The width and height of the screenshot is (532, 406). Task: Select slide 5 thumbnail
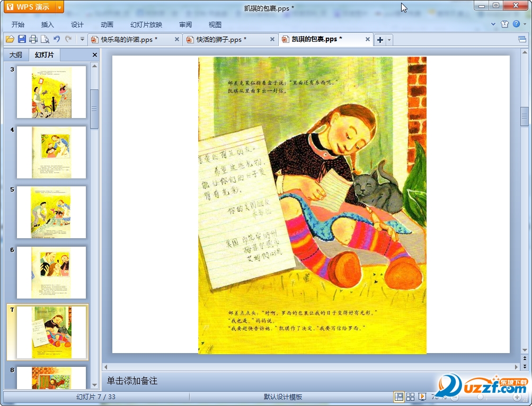click(51, 212)
